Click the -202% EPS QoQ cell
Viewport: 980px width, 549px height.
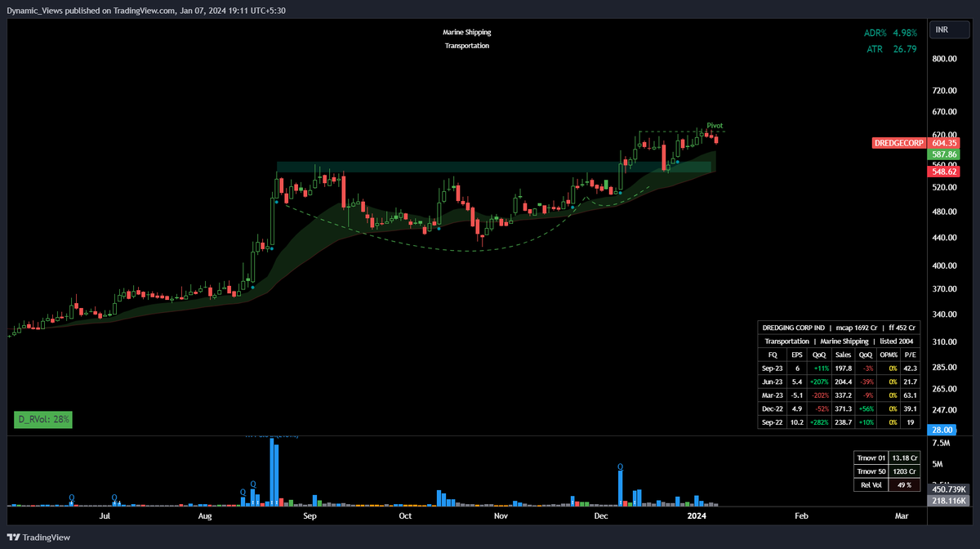click(819, 396)
